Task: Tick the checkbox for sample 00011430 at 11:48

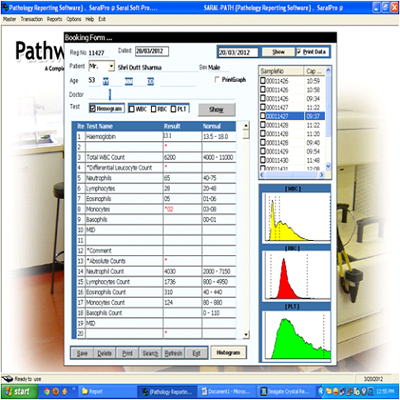Action: click(263, 160)
